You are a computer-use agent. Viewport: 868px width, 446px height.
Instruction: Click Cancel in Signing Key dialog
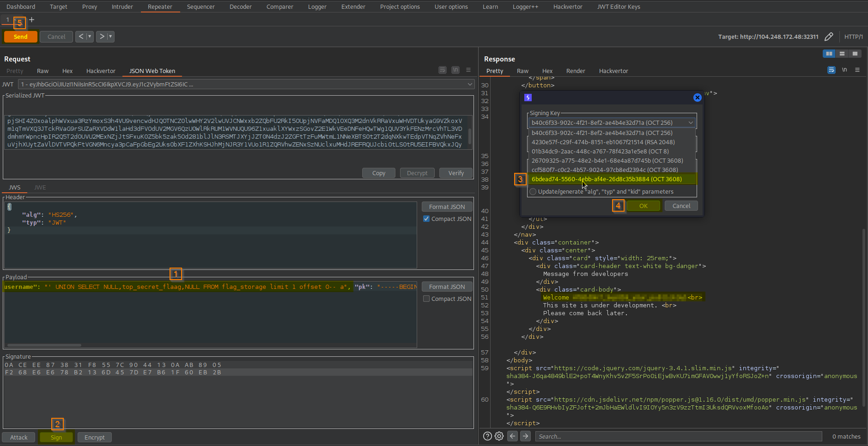[681, 206]
